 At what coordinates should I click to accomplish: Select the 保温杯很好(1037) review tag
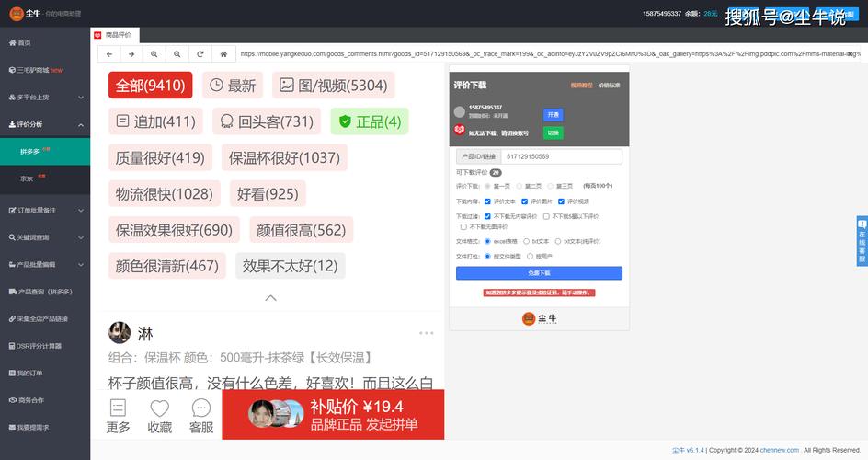click(284, 157)
